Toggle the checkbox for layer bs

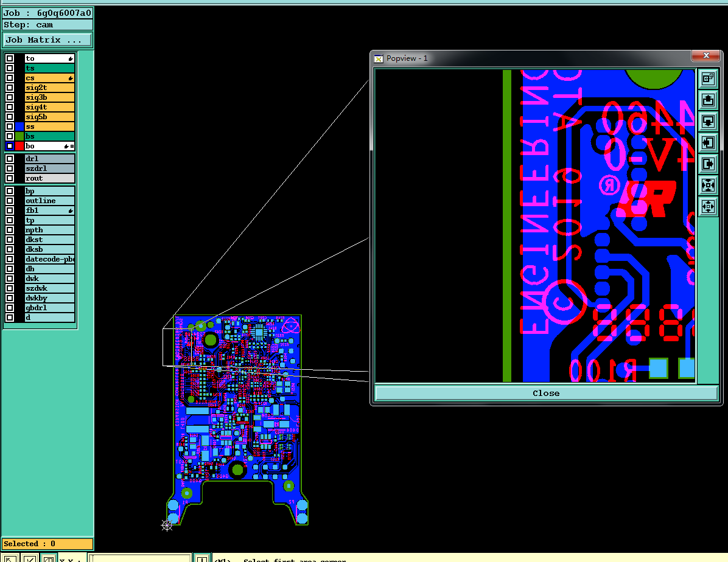click(x=10, y=136)
